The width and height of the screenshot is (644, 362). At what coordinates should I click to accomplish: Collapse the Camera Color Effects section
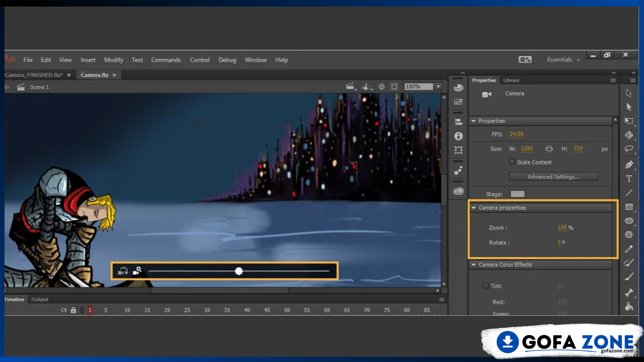[x=474, y=265]
